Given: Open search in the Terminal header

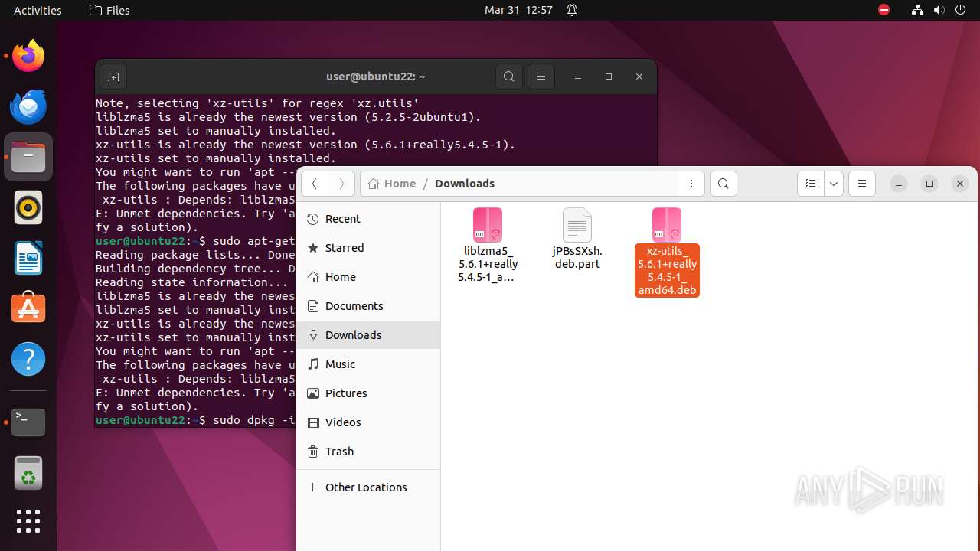Looking at the screenshot, I should (509, 77).
